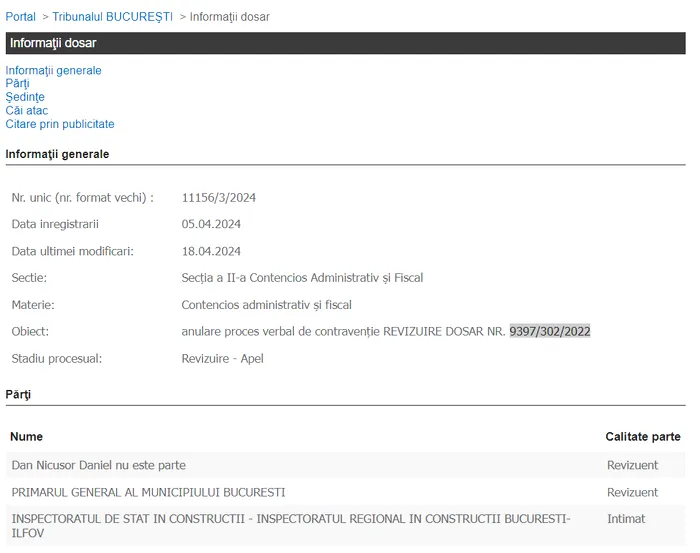
Task: Click the Nume column header
Action: (27, 437)
